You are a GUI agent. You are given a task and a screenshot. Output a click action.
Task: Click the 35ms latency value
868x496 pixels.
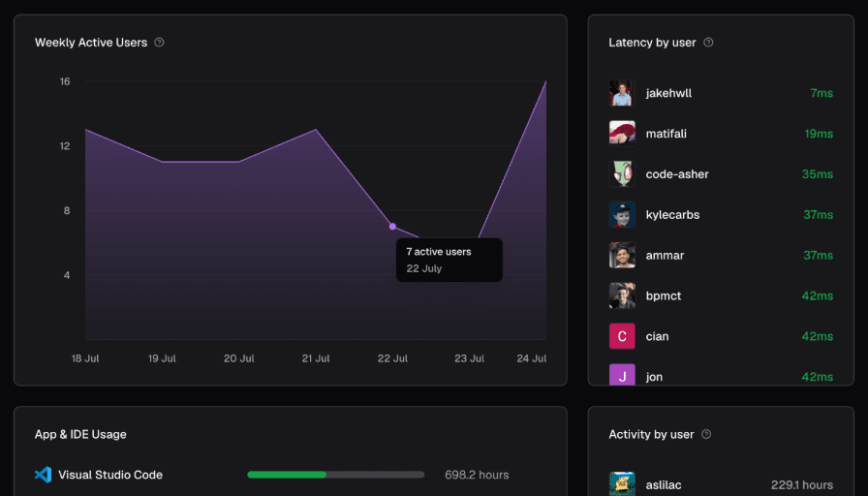[817, 173]
